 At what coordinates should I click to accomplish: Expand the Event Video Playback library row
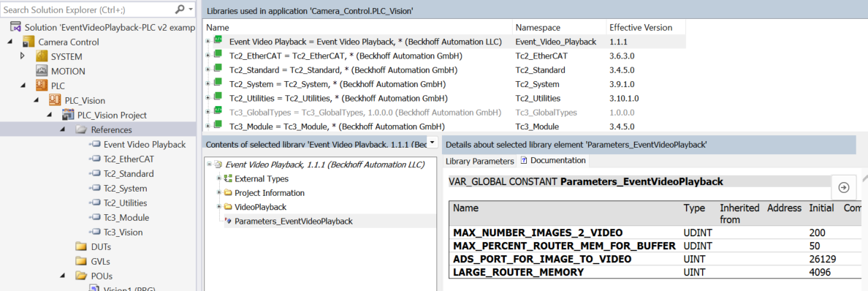208,41
